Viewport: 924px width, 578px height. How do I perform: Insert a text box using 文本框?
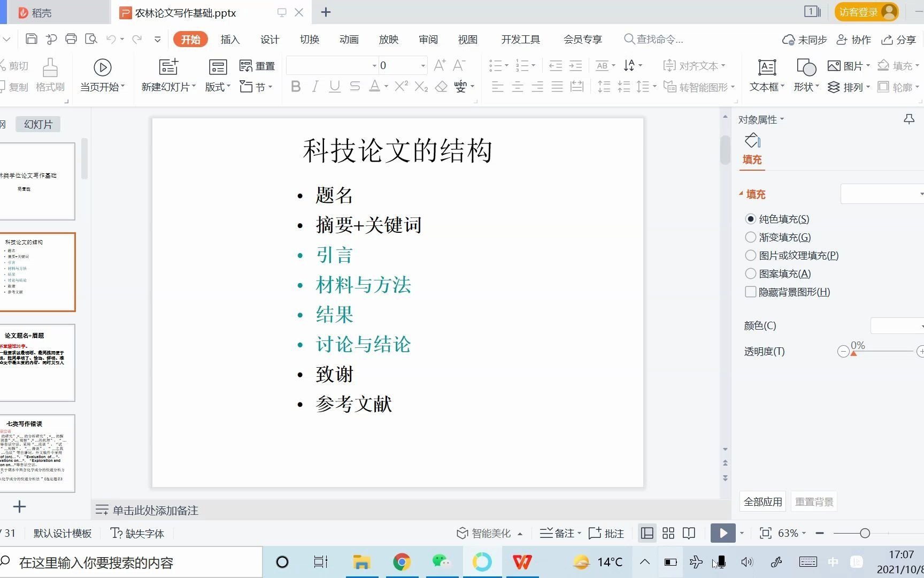coord(766,75)
